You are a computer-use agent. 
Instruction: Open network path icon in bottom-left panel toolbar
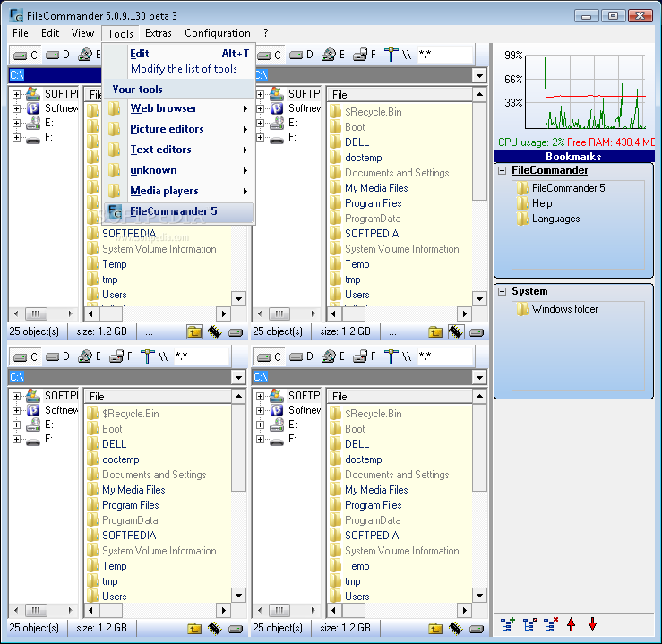(x=154, y=357)
